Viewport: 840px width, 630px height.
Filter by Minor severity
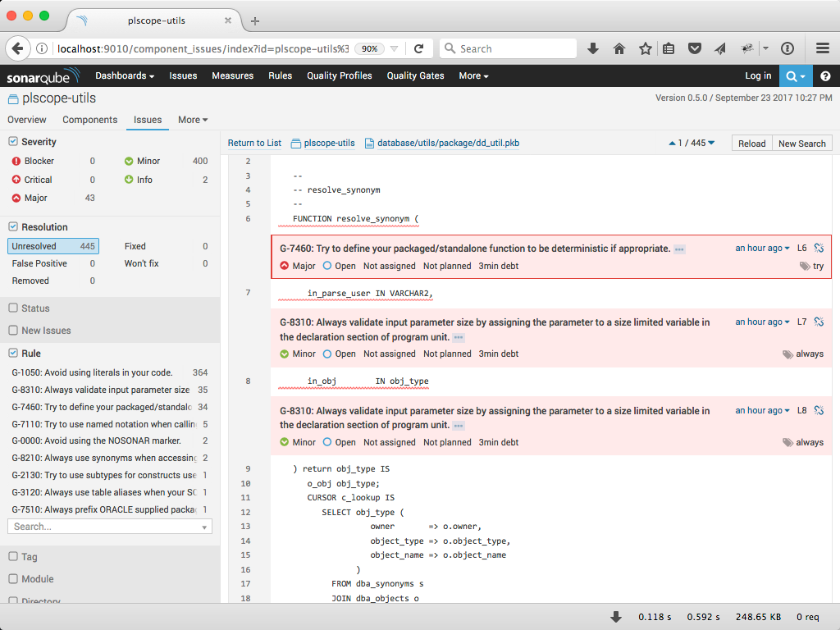point(166,161)
